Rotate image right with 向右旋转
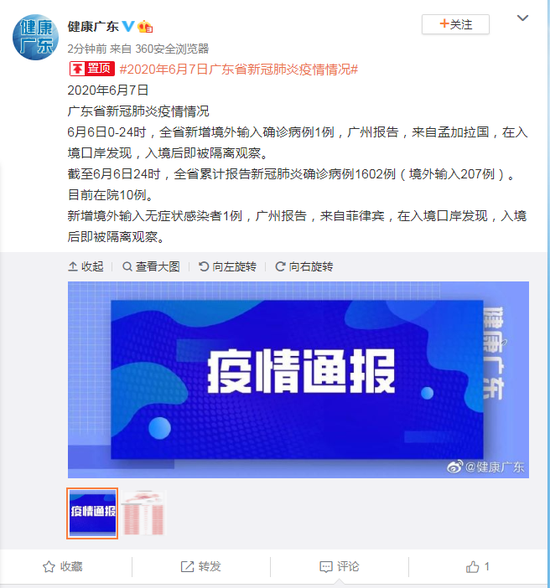Screen dimensions: 550x588 304,267
